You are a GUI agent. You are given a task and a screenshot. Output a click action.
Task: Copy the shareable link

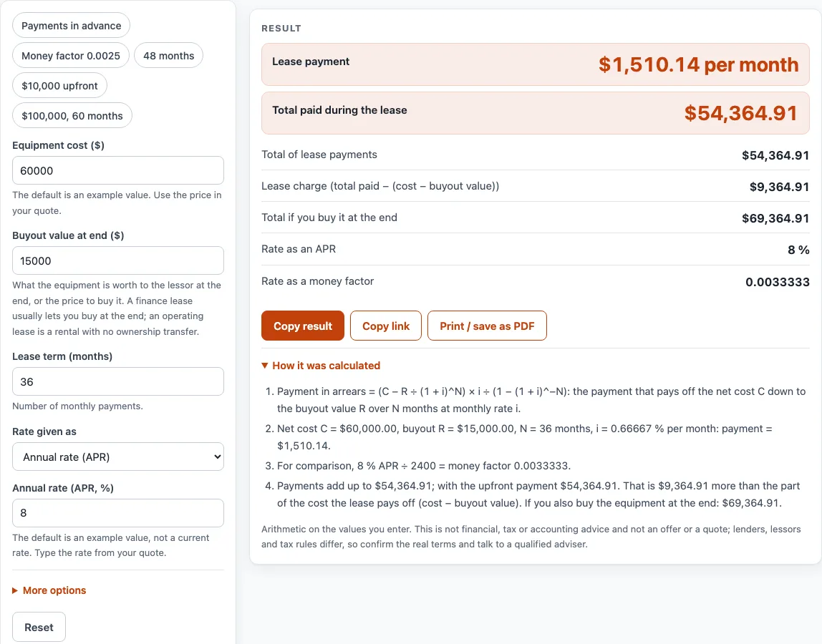point(386,326)
